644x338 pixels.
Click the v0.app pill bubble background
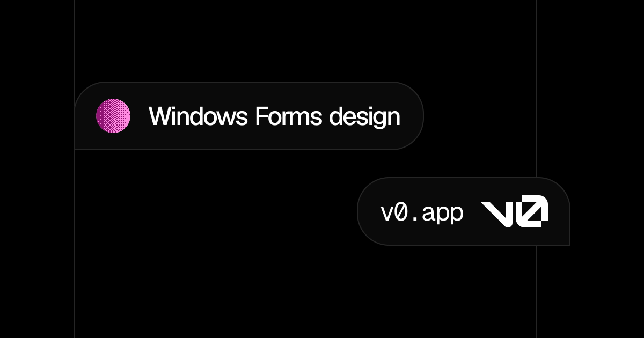pyautogui.click(x=463, y=211)
